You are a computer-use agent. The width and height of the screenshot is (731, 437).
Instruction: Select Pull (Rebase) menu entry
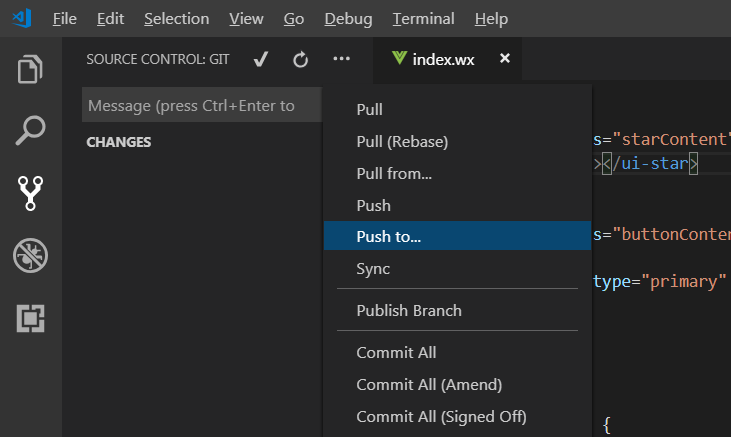pos(457,141)
